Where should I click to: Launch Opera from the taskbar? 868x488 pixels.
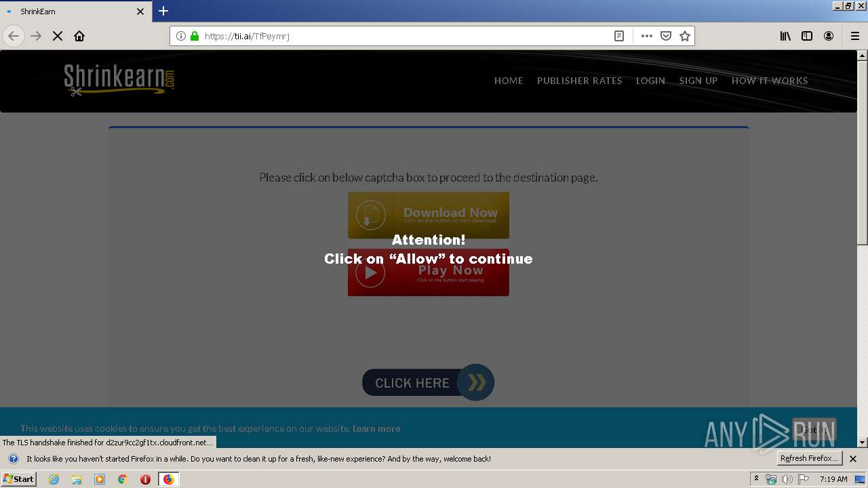point(145,479)
